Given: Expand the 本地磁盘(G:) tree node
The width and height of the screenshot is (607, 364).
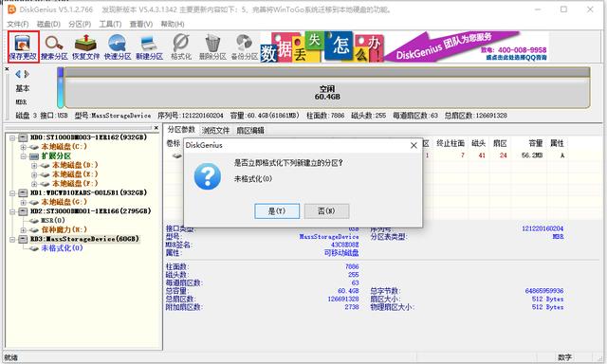Looking at the screenshot, I should (23, 202).
